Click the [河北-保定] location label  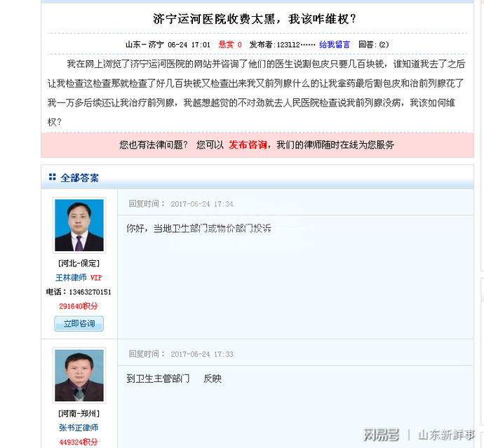point(79,264)
